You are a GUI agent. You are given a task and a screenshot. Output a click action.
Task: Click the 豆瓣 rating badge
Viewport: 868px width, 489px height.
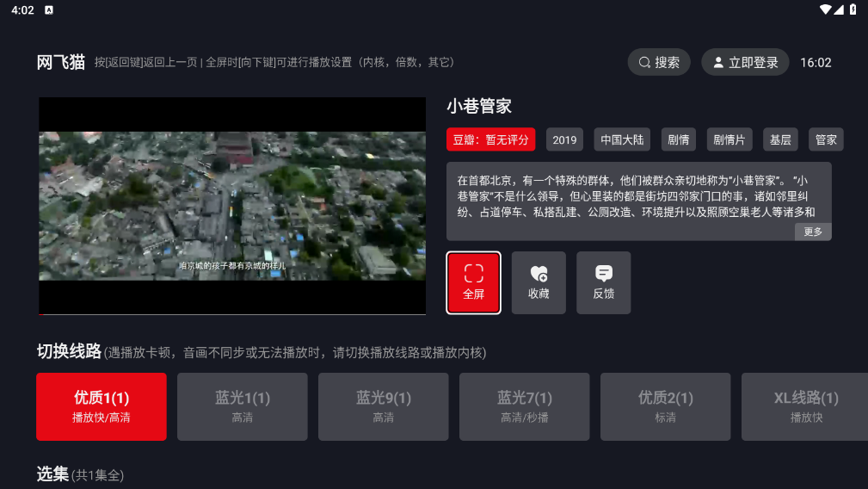491,139
